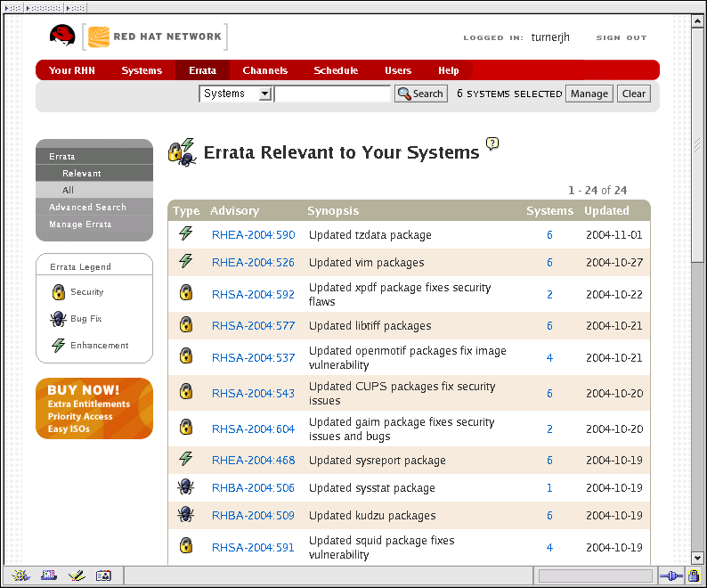The width and height of the screenshot is (707, 588).
Task: Click the vertical scrollbar down arrow
Action: 697,559
